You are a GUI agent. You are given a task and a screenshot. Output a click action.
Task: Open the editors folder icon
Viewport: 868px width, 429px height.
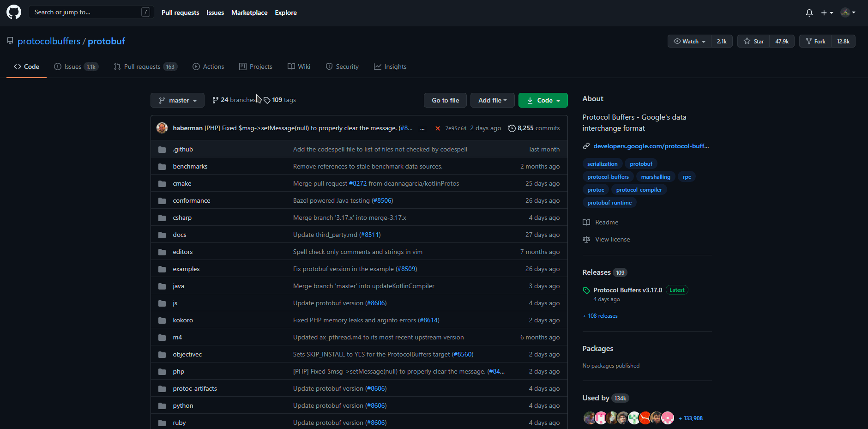click(x=162, y=252)
